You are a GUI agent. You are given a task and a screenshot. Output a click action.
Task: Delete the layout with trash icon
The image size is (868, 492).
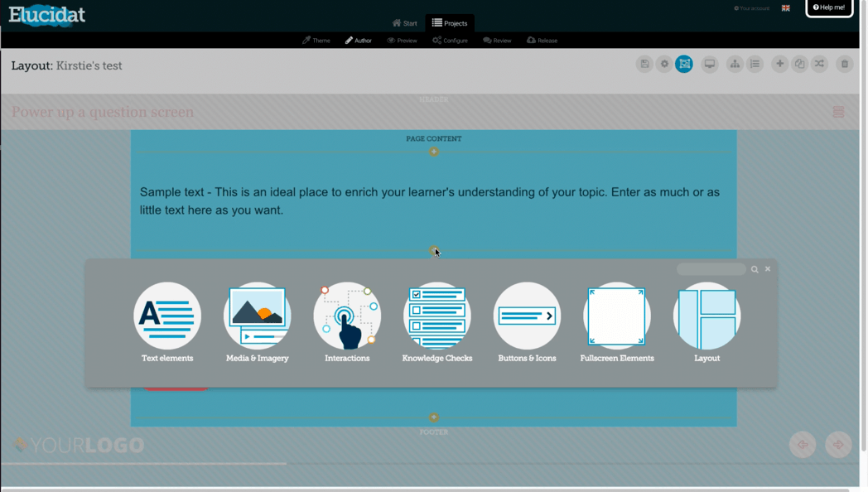coord(845,65)
